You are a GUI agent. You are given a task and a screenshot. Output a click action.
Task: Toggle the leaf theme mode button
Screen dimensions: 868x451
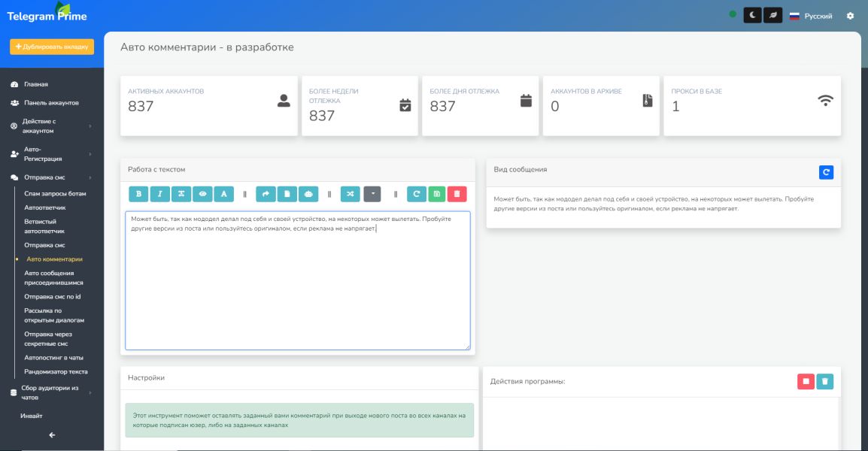coord(772,16)
